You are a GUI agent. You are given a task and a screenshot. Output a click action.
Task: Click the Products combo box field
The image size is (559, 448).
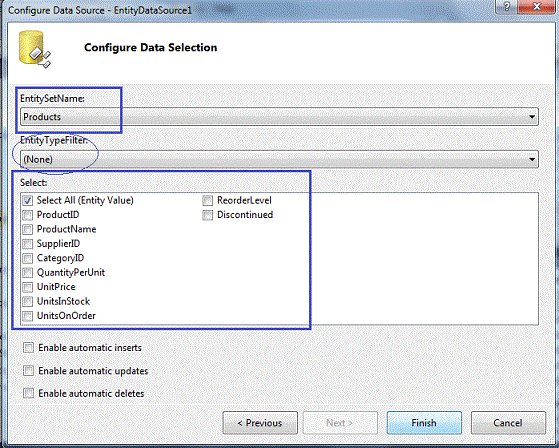(x=279, y=117)
